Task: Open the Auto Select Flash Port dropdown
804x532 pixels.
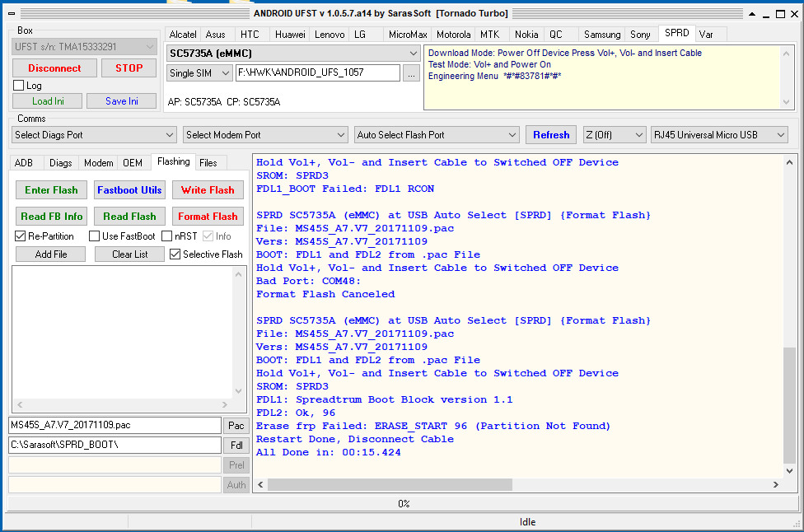Action: tap(512, 135)
